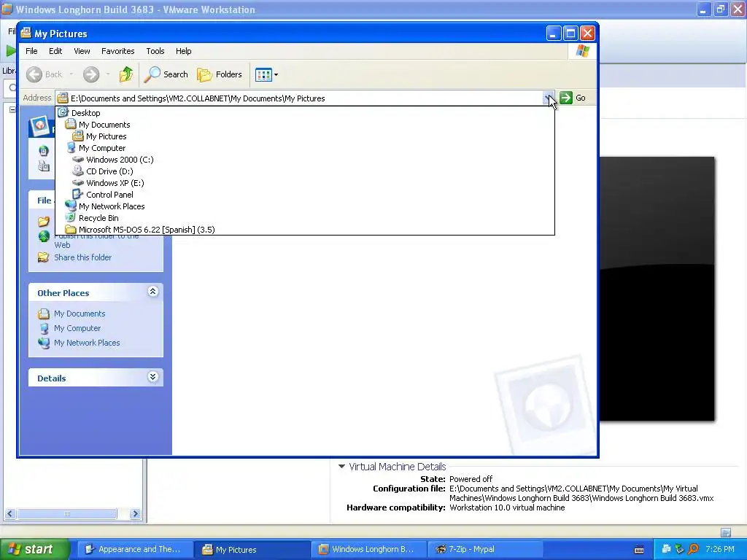Open My Documents link in Other Places
Image resolution: width=747 pixels, height=560 pixels.
coord(80,314)
